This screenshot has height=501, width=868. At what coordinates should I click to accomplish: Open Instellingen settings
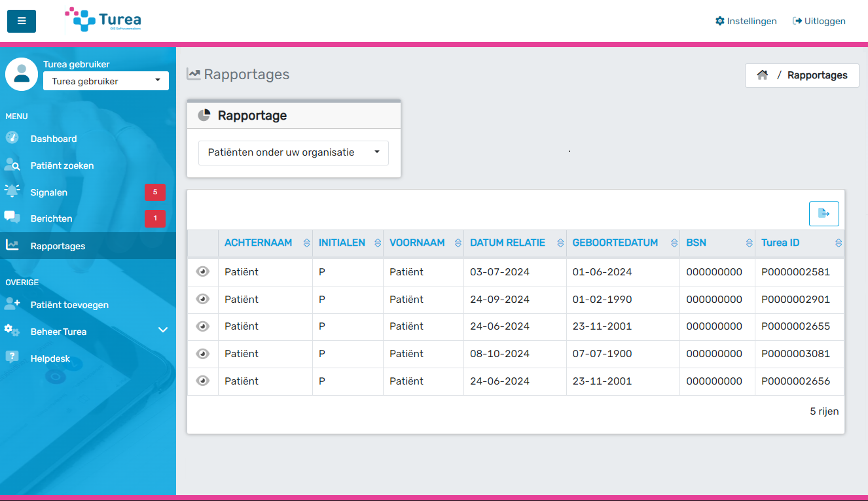point(746,21)
